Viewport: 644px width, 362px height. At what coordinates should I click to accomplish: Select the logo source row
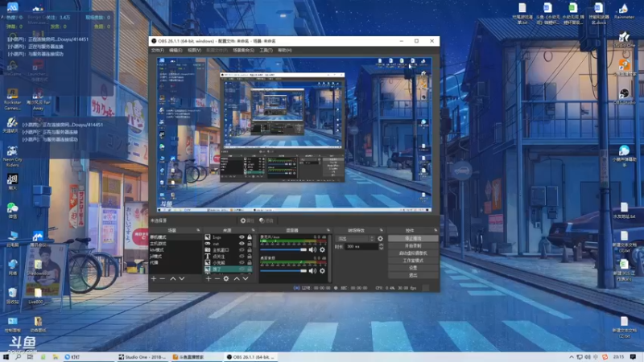[x=229, y=237]
